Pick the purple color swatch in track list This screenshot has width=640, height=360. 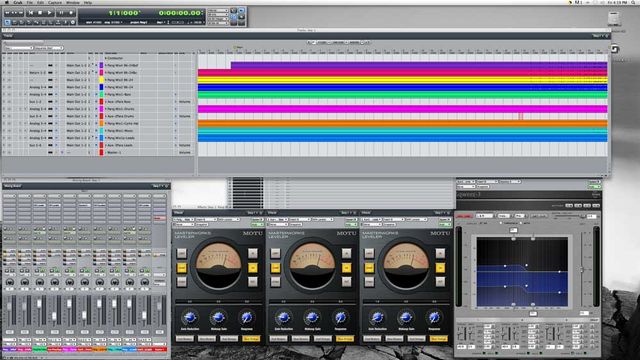coord(101,65)
